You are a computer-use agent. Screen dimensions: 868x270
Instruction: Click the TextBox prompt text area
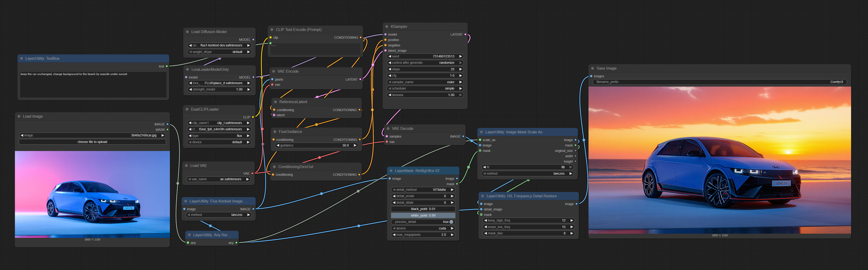click(93, 84)
